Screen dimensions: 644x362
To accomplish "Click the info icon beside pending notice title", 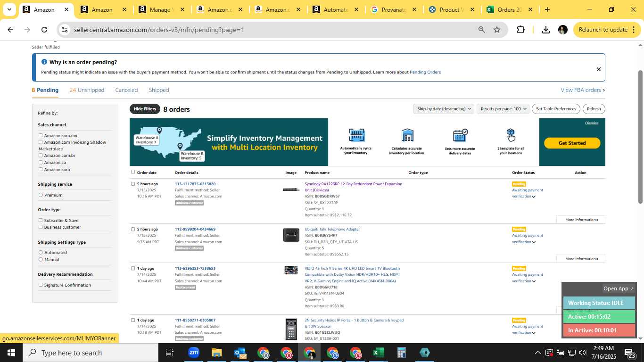I will (x=44, y=62).
